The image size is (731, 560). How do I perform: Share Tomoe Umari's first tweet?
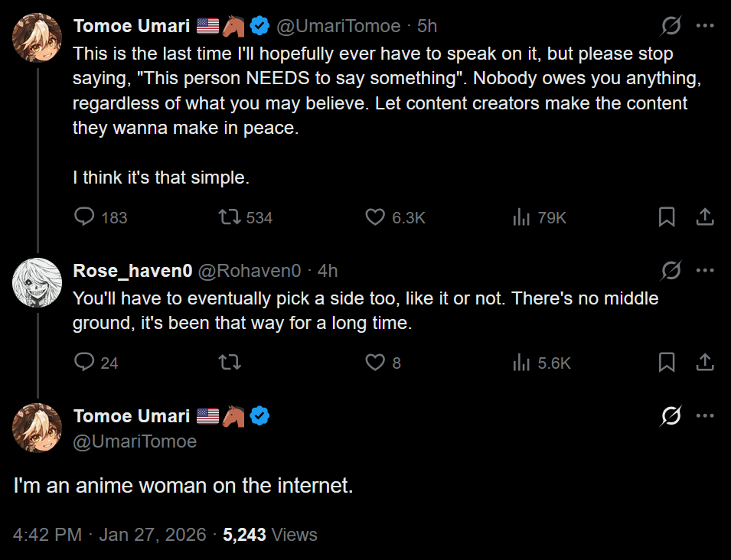tap(704, 217)
